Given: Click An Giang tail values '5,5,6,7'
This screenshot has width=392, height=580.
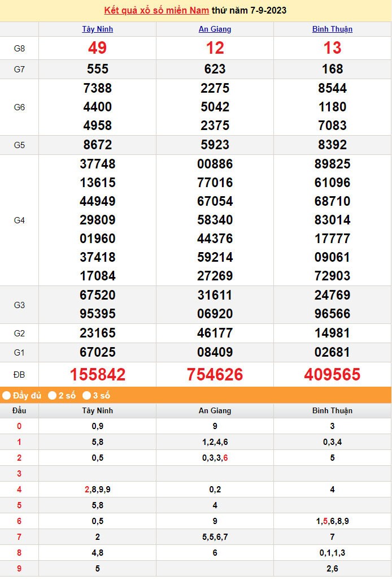Looking at the screenshot, I should pyautogui.click(x=215, y=537).
